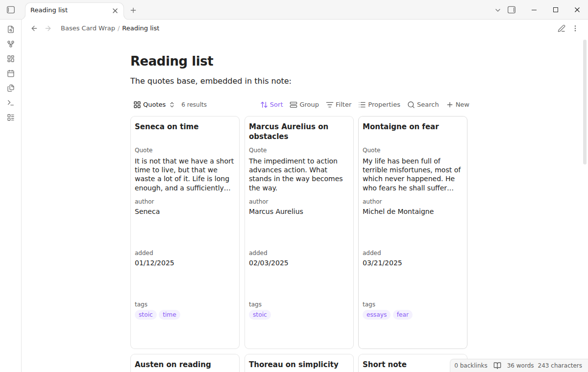The width and height of the screenshot is (588, 372).
Task: Create a New quote entry
Action: coord(458,105)
